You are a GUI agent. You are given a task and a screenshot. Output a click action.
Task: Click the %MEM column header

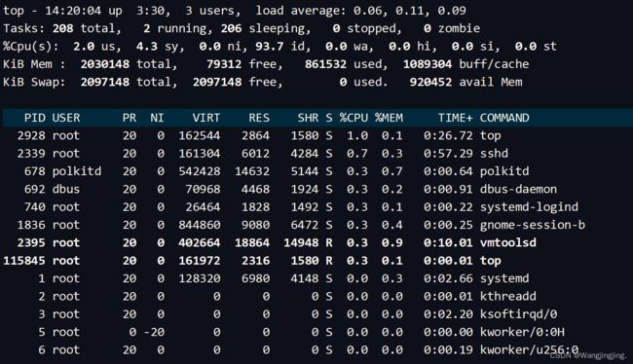[x=389, y=118]
